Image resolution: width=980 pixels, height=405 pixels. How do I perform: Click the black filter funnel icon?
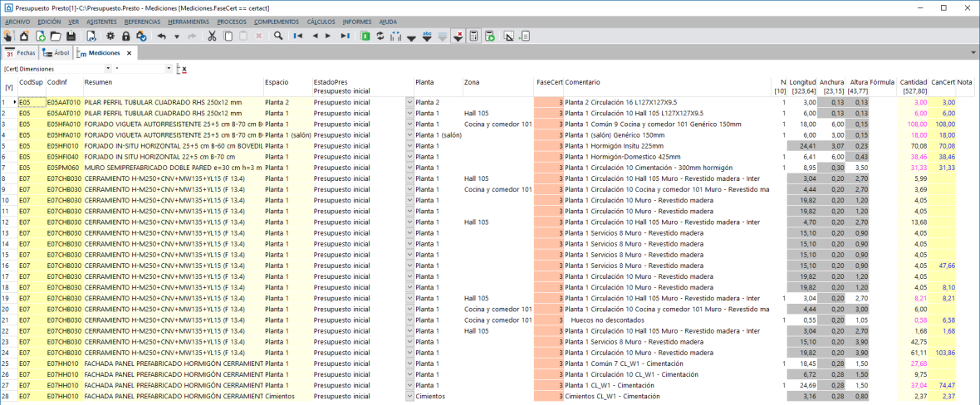411,37
